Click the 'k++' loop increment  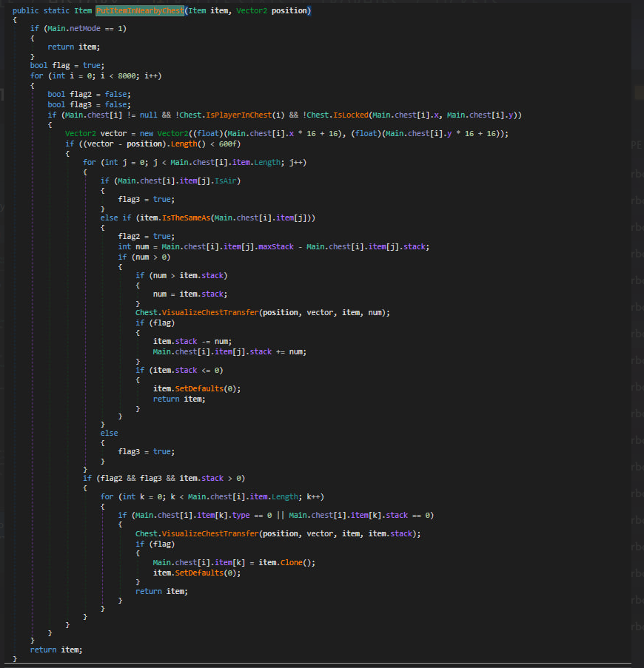(313, 496)
